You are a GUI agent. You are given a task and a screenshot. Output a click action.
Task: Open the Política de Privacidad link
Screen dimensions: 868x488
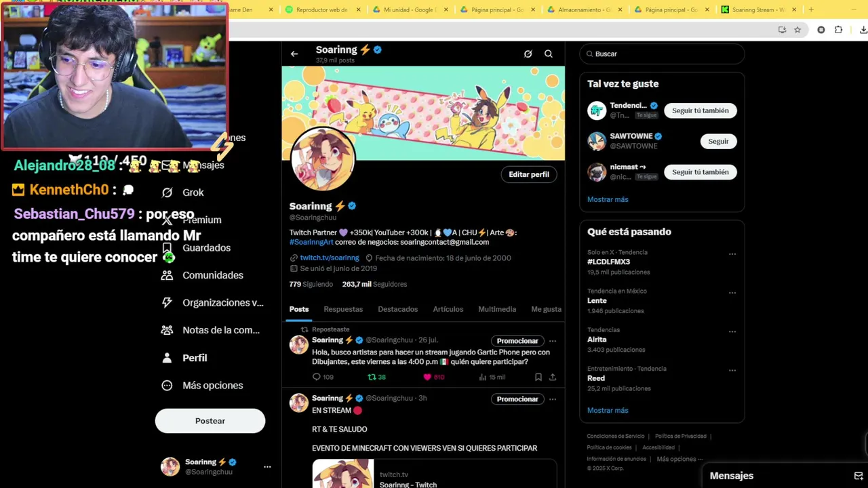681,436
